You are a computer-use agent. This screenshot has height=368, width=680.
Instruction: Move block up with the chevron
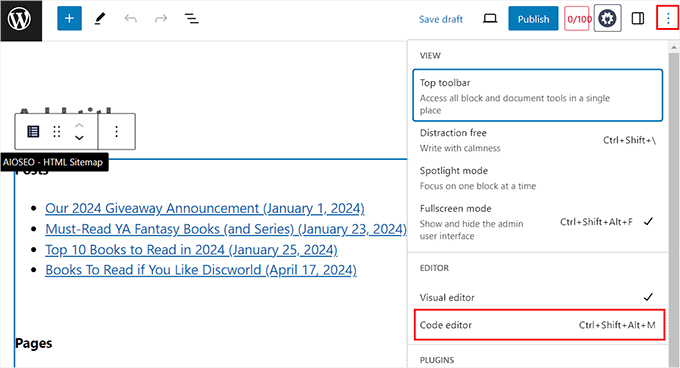coord(79,125)
